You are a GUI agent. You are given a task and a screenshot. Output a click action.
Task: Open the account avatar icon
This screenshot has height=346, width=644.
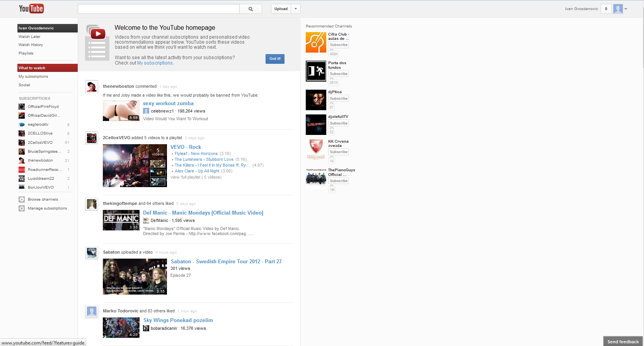618,9
